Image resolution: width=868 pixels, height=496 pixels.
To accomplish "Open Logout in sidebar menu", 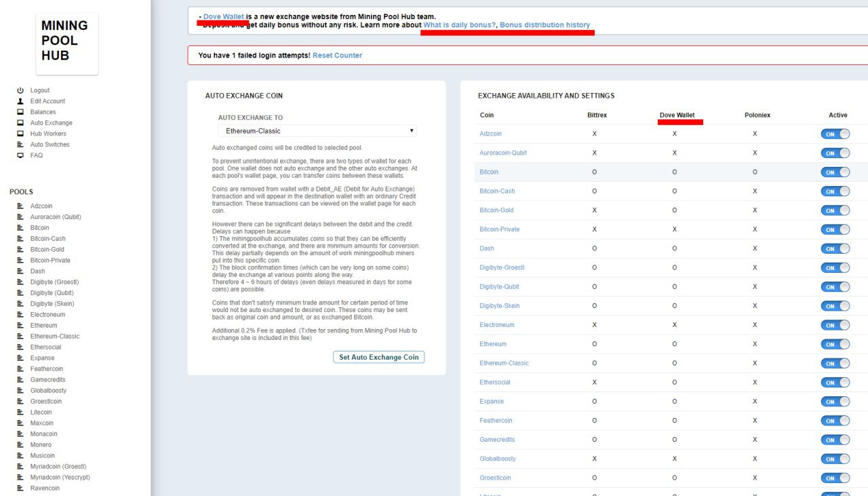I will pos(40,90).
